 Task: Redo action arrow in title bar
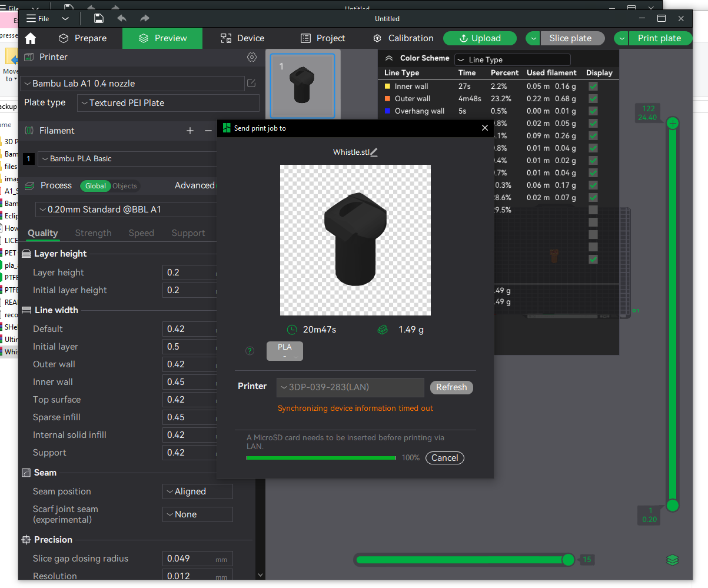point(144,18)
